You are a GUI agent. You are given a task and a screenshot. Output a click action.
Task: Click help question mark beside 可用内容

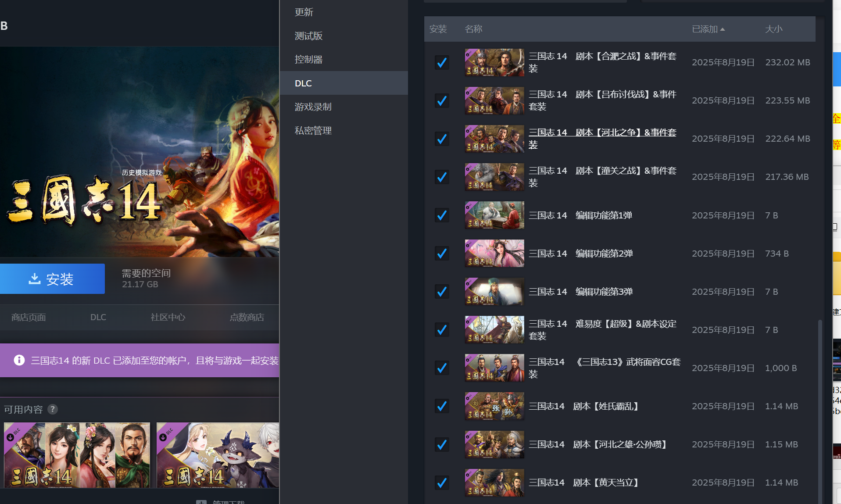coord(53,409)
